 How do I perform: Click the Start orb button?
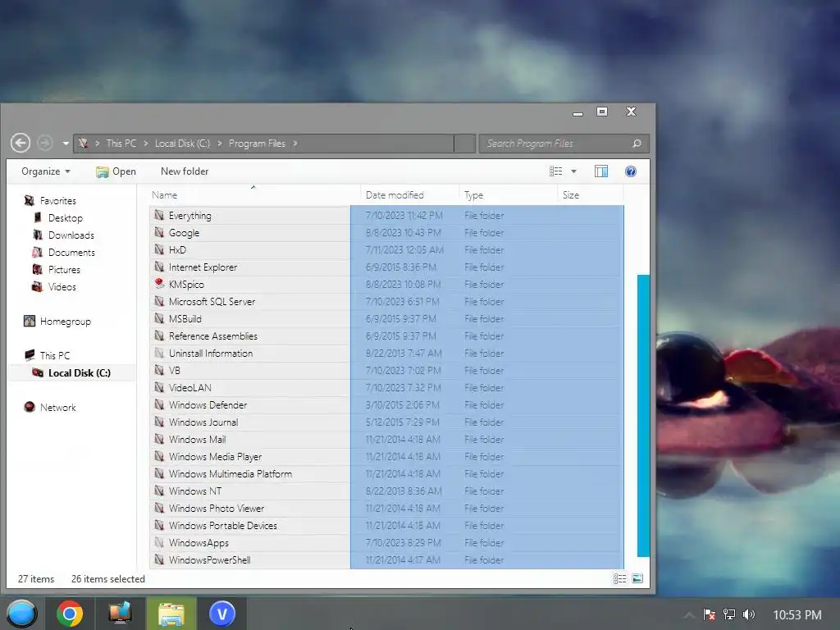(x=22, y=614)
